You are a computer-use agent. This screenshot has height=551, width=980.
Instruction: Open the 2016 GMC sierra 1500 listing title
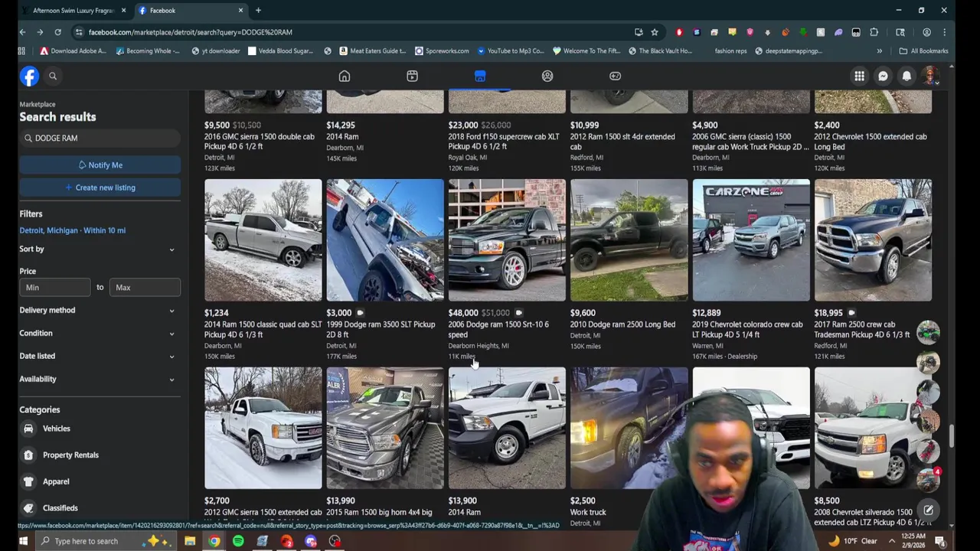(260, 142)
